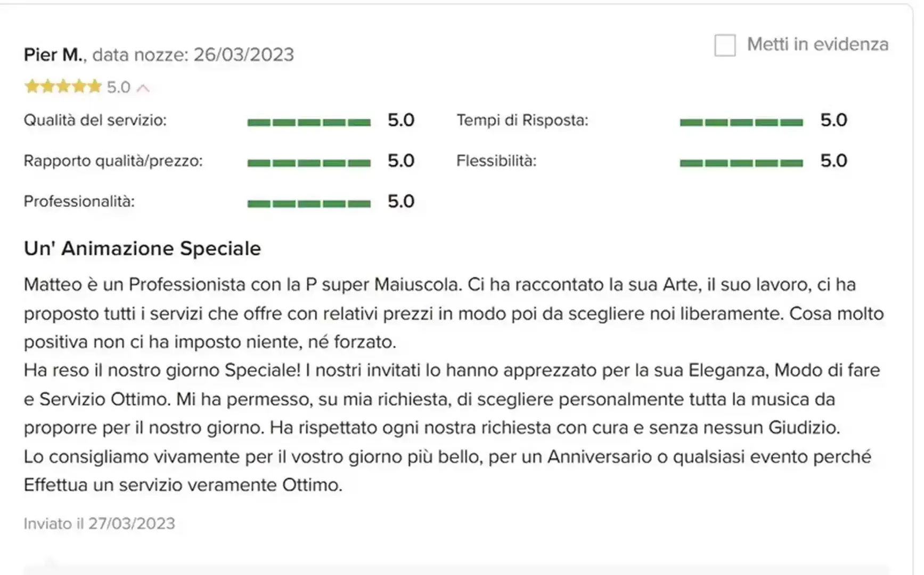Select the Flessibilità label

(x=496, y=161)
